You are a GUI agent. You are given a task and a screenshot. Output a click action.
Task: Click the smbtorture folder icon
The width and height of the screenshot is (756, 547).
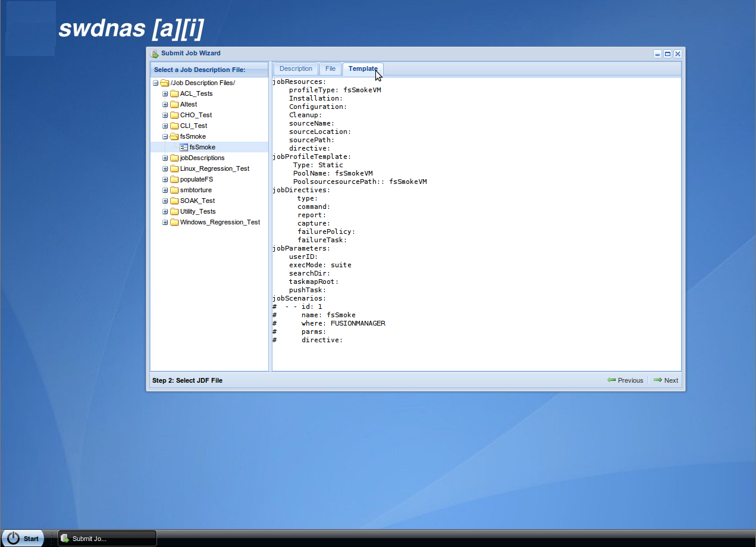174,190
